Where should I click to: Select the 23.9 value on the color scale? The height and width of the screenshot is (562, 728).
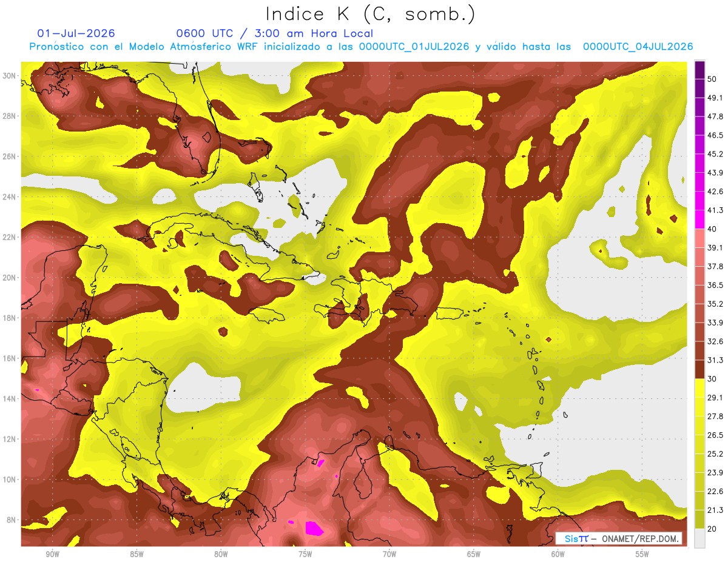click(715, 473)
